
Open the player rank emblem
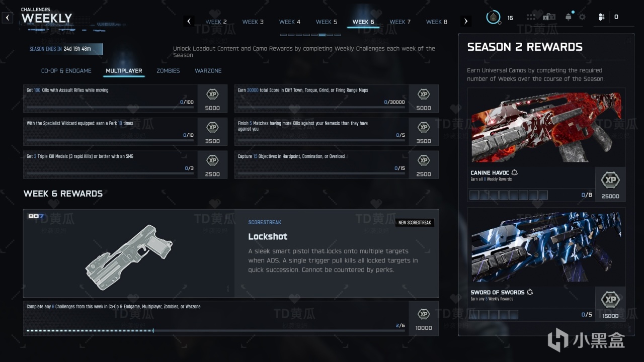coord(493,18)
